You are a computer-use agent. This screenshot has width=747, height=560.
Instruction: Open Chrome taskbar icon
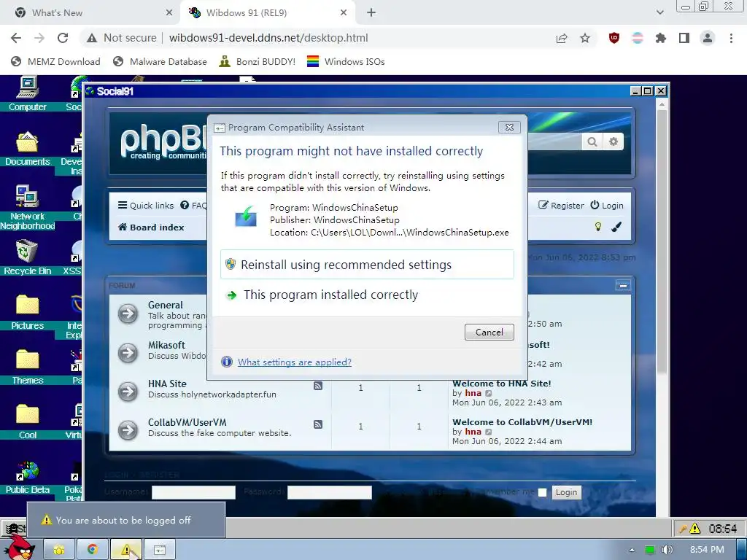93,550
